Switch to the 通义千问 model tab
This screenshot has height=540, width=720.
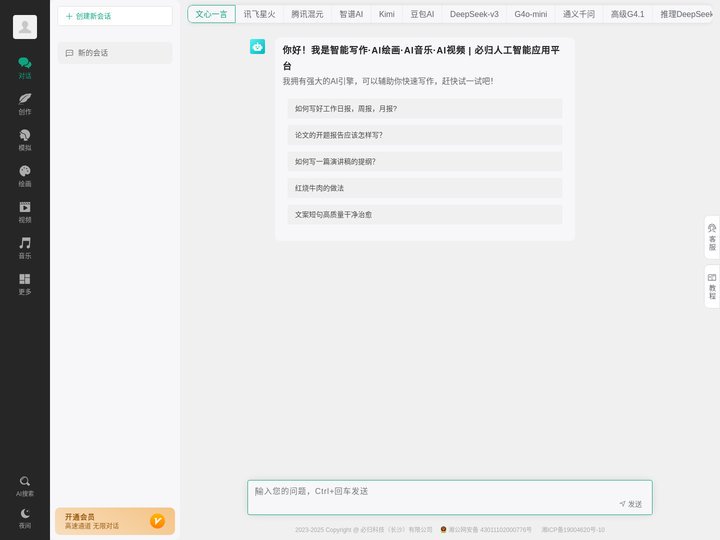(579, 14)
